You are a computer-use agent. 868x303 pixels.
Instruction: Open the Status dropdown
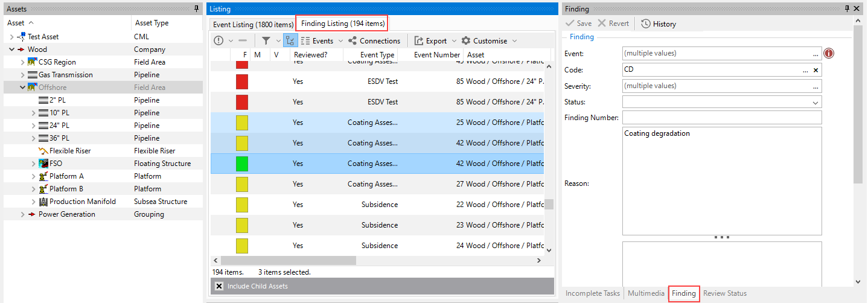coord(815,103)
